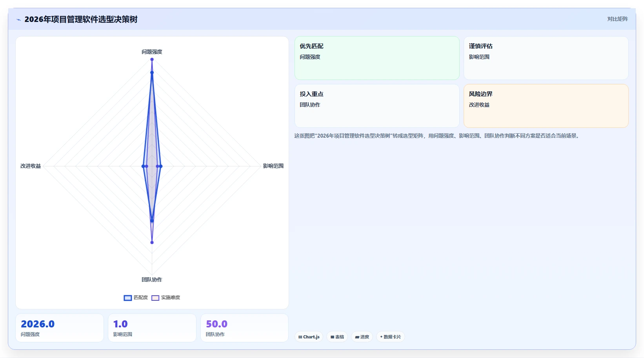Screen dimensions: 644x358
Task: Click 团队协作 text in the 投入重点 card
Action: click(310, 105)
